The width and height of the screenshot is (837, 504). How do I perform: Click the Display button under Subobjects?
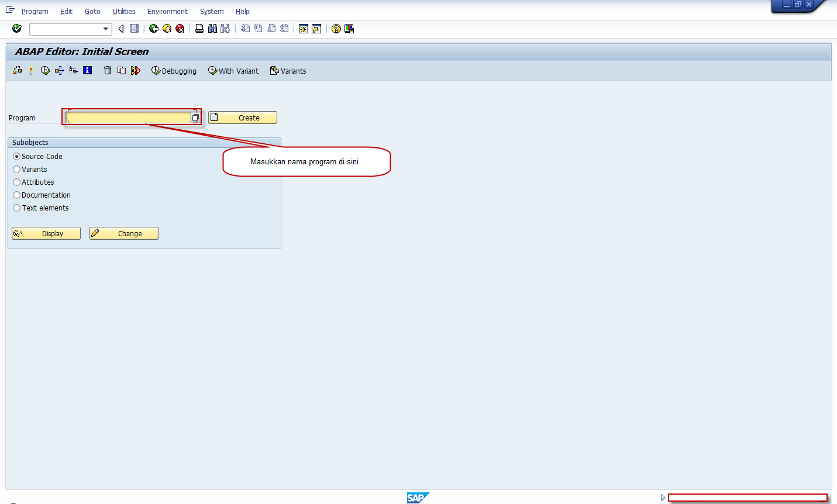[x=46, y=233]
